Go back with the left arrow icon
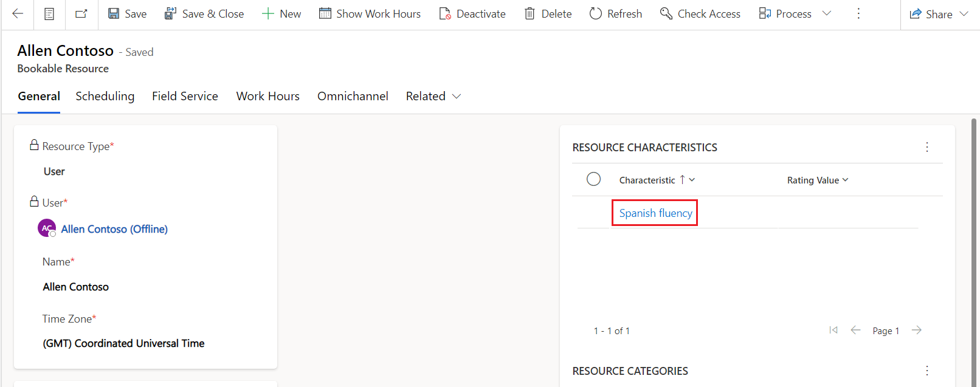The height and width of the screenshot is (387, 980). pyautogui.click(x=18, y=13)
